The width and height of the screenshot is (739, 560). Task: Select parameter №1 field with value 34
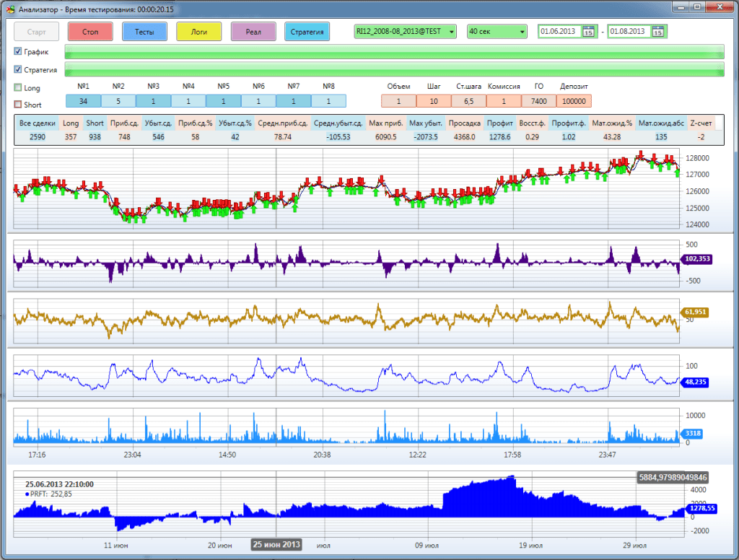pyautogui.click(x=84, y=101)
